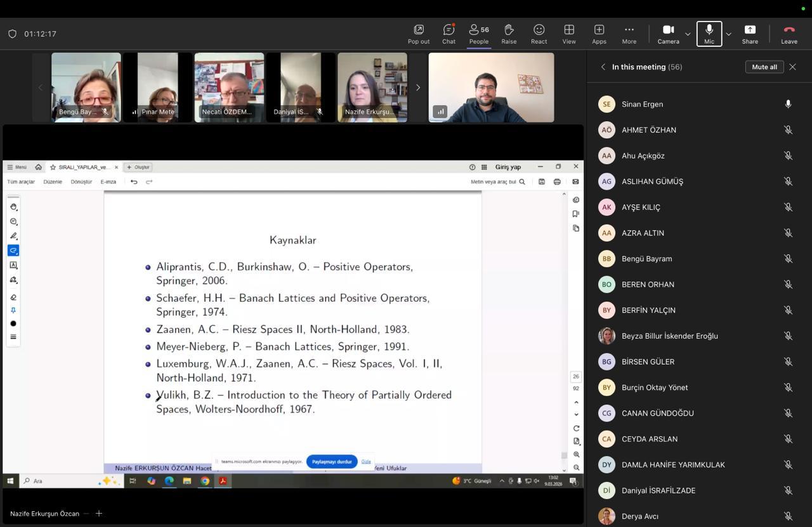The image size is (812, 527).
Task: Open the React emoji menu
Action: pyautogui.click(x=539, y=34)
